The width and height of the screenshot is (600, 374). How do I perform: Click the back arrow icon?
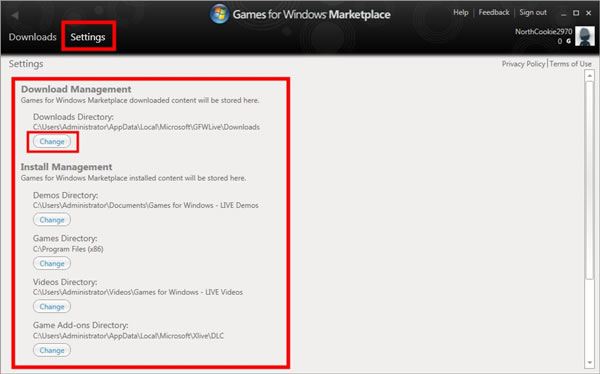[x=15, y=15]
